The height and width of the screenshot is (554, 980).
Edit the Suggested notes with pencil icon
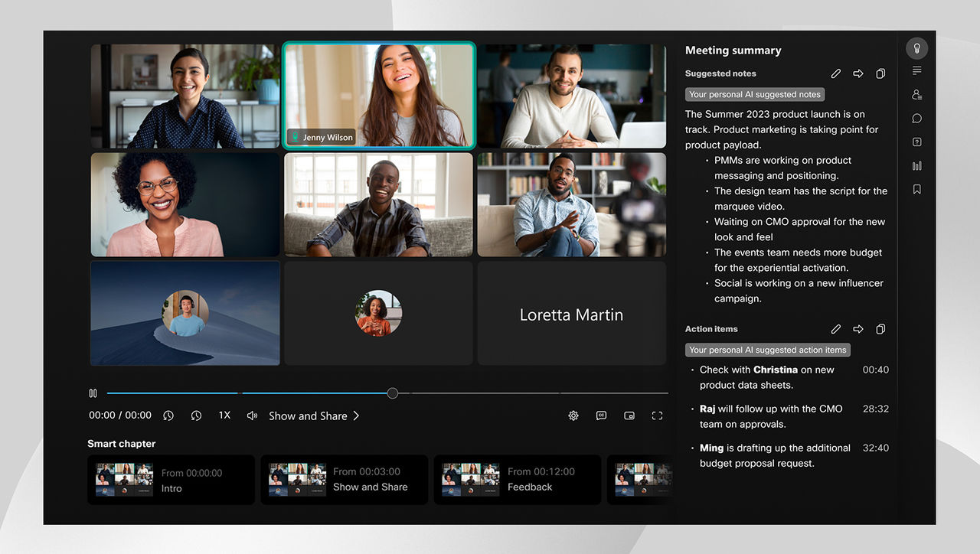click(x=835, y=73)
